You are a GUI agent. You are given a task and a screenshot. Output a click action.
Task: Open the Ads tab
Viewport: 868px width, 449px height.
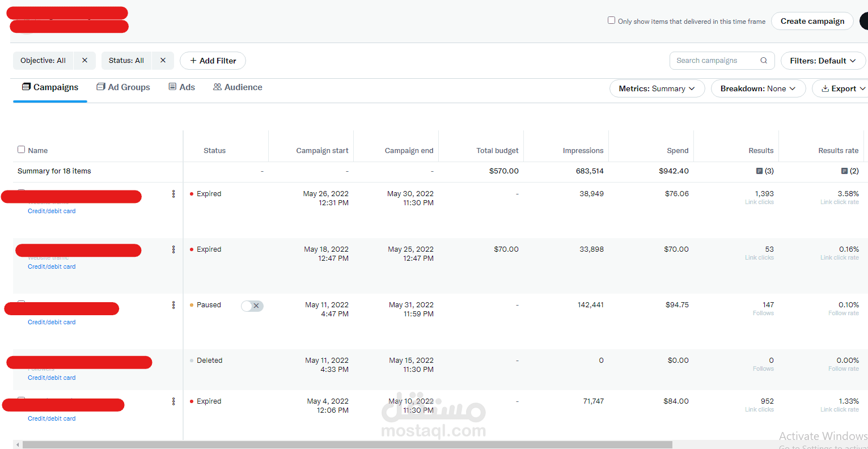(182, 87)
